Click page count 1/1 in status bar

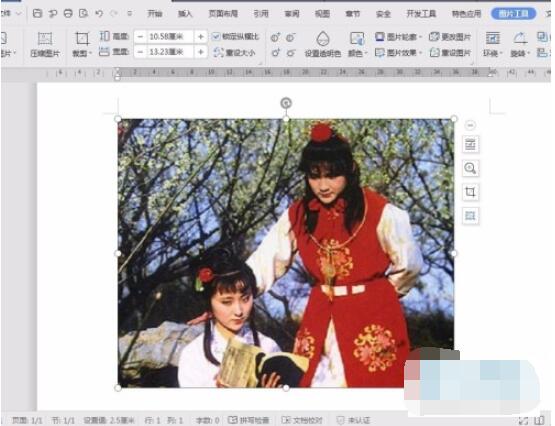27,420
